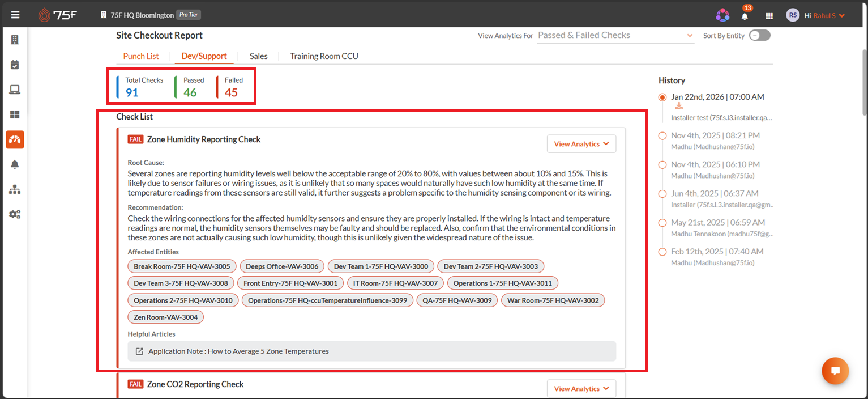Click the 75F HQ Bloomington site name
The width and height of the screenshot is (868, 399).
point(142,15)
